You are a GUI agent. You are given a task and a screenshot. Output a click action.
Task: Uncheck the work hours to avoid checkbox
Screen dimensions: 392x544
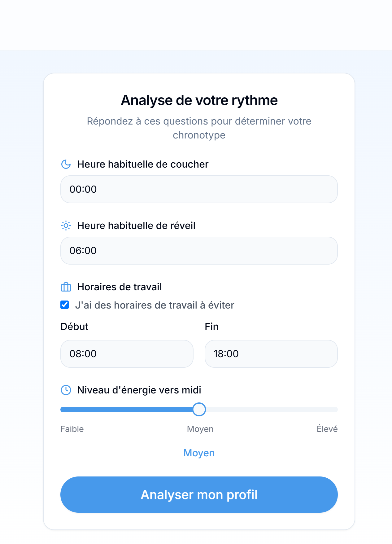point(65,305)
